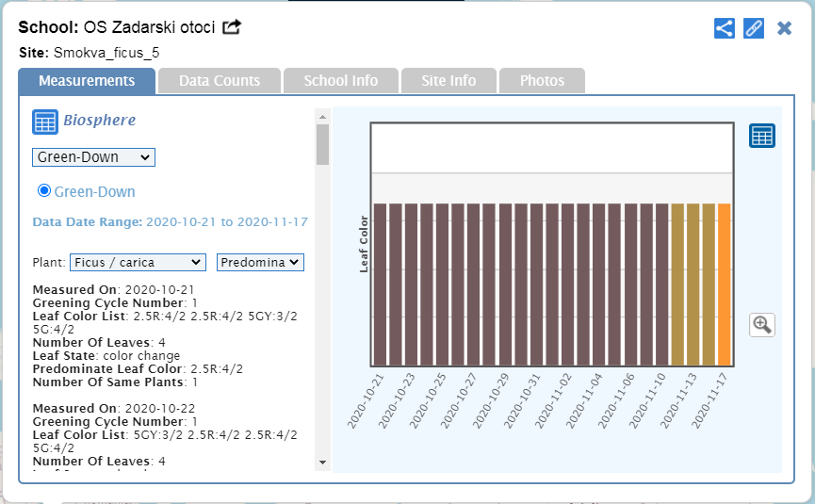View the Photos tab
The width and height of the screenshot is (815, 504).
pyautogui.click(x=542, y=81)
